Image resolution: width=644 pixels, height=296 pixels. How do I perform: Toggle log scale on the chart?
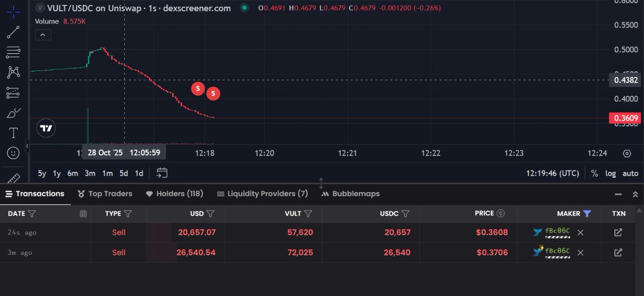[611, 173]
